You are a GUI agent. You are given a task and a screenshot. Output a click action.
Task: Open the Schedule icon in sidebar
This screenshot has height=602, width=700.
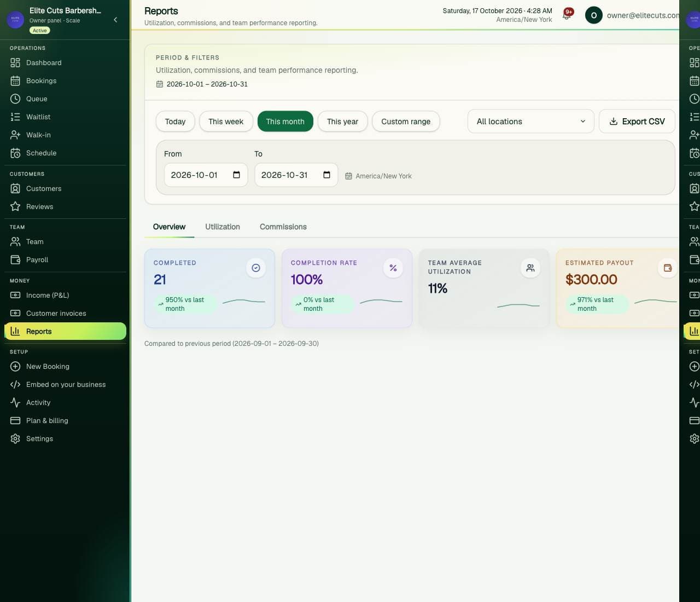pos(15,153)
